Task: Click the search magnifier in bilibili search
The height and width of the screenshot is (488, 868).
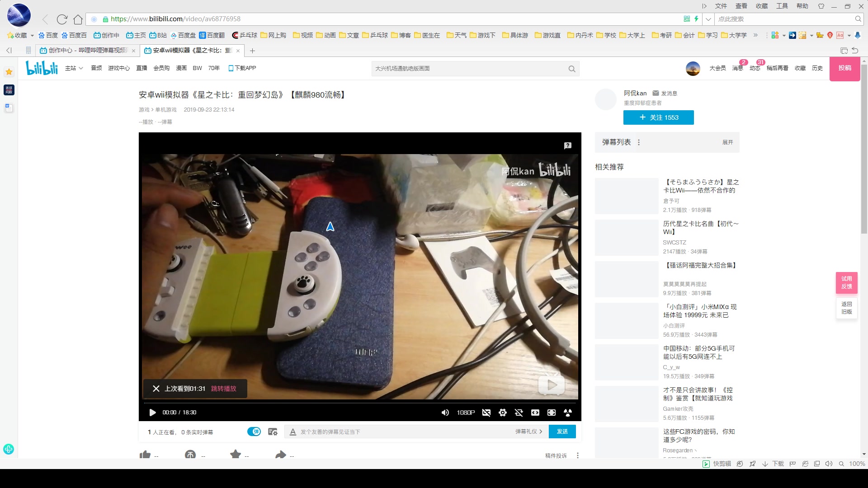Action: click(x=572, y=69)
